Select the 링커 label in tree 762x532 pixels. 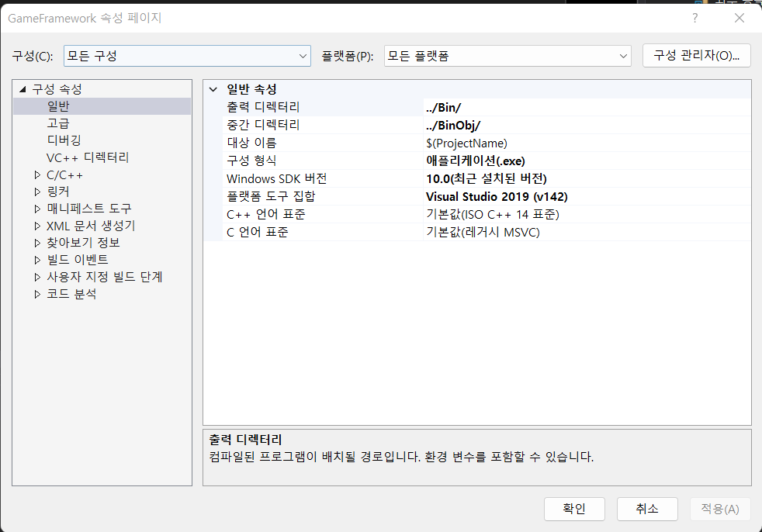[58, 192]
